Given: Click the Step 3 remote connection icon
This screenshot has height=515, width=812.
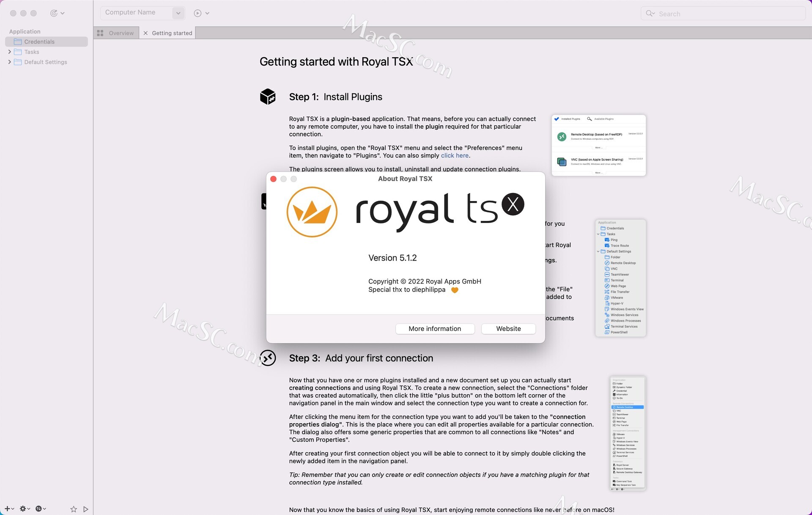Looking at the screenshot, I should coord(268,358).
